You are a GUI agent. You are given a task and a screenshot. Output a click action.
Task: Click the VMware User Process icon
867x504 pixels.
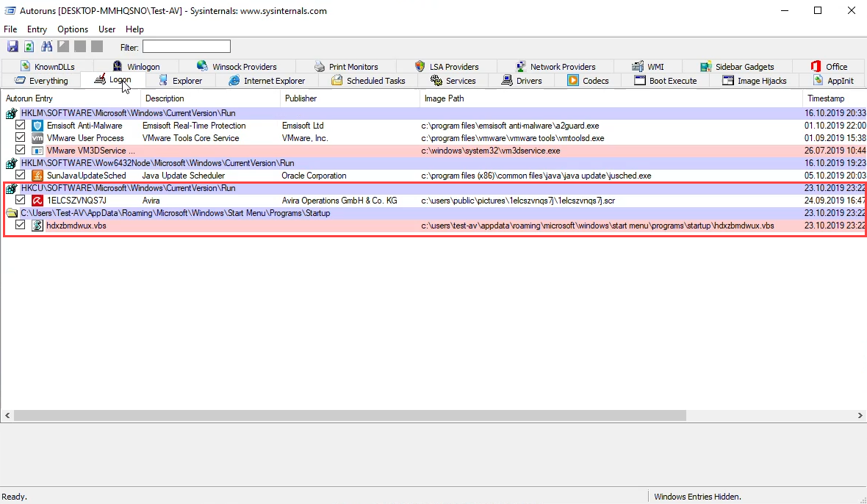37,138
